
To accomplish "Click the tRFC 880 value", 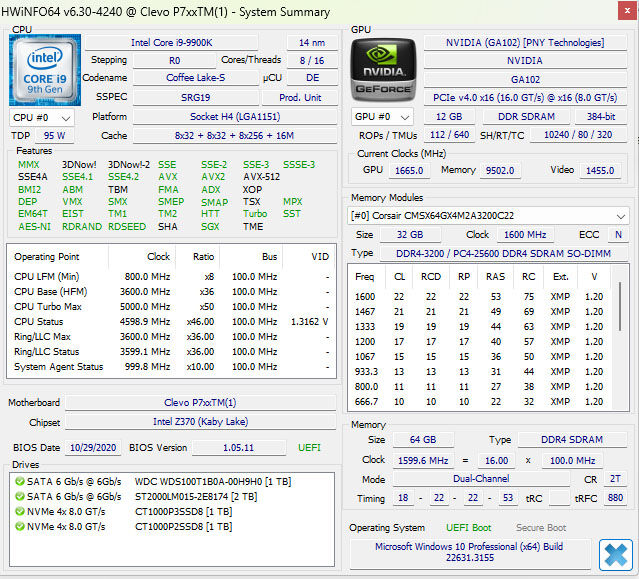I will coord(615,498).
